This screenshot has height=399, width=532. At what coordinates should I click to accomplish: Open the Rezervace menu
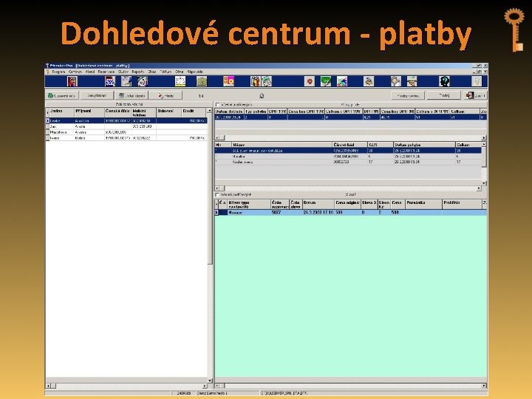coord(106,72)
